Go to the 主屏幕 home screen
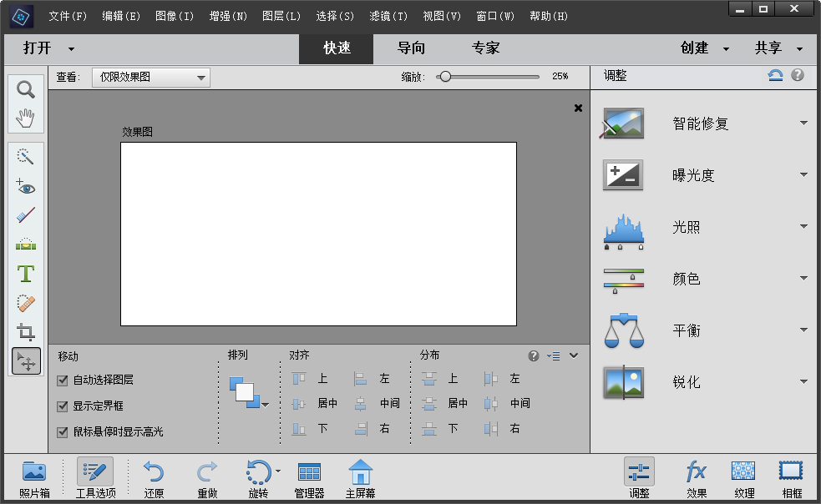The image size is (821, 504). (x=360, y=478)
